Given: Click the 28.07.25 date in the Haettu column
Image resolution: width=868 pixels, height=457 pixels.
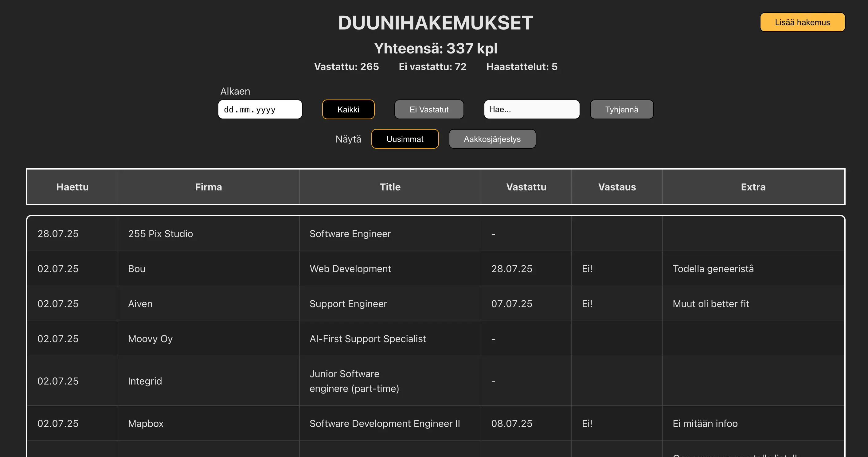Looking at the screenshot, I should [58, 233].
